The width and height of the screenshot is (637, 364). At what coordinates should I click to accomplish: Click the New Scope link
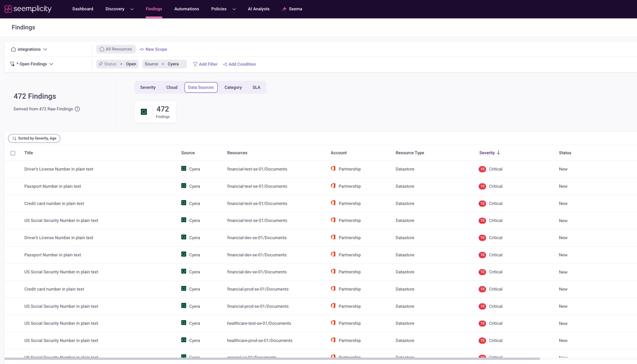(x=153, y=49)
